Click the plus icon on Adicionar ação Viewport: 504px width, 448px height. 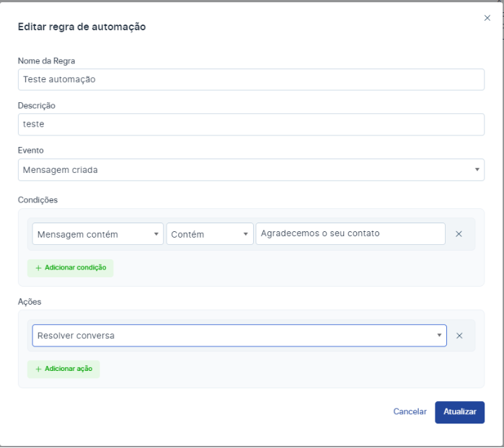[x=38, y=369]
